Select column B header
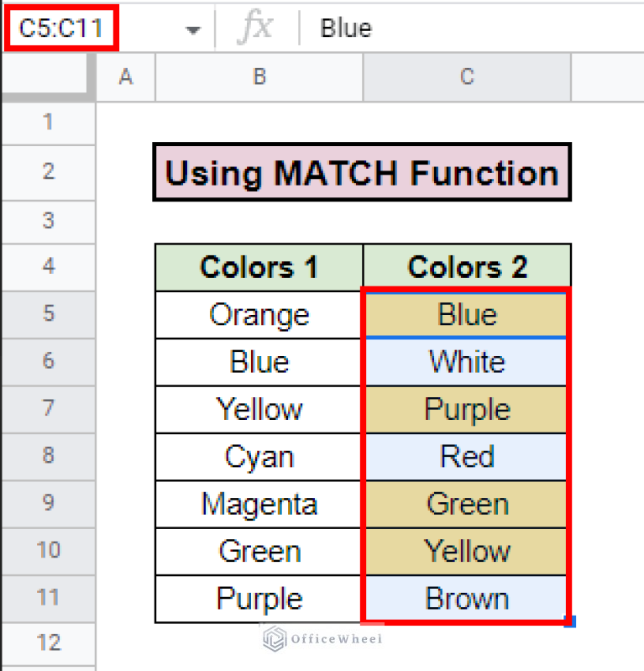The image size is (644, 671). pyautogui.click(x=259, y=77)
